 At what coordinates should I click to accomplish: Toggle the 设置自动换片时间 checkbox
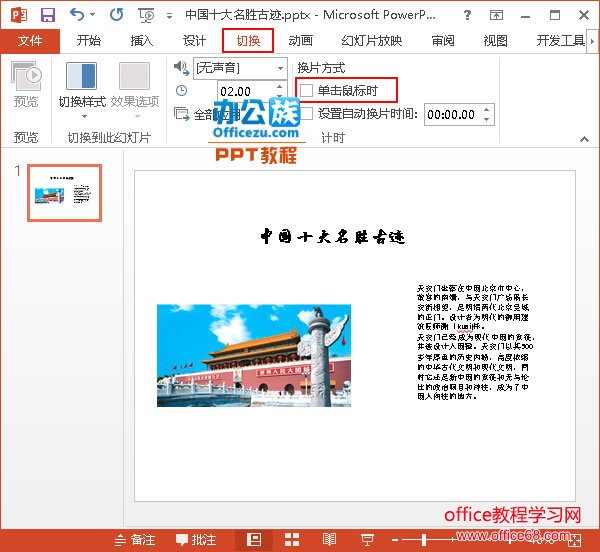click(x=307, y=114)
